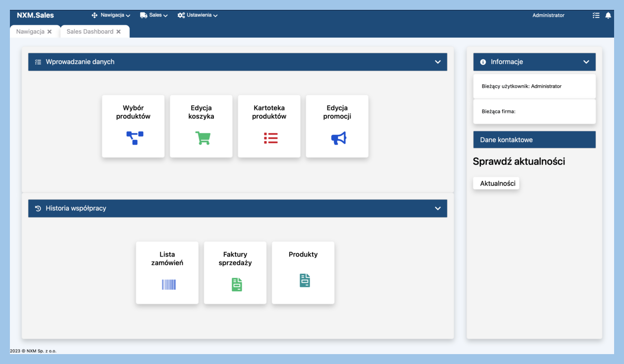Open the Ustawienia settings menu
Viewport: 624px width, 364px height.
click(x=198, y=15)
